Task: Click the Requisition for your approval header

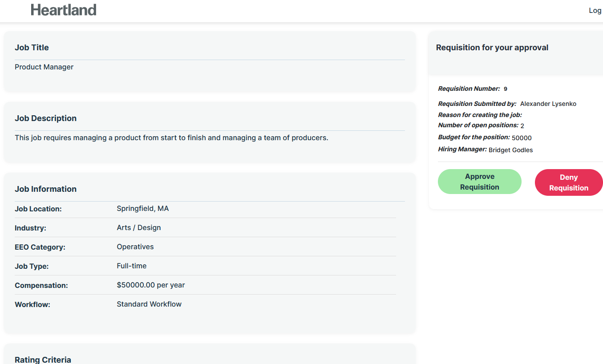Action: (492, 48)
